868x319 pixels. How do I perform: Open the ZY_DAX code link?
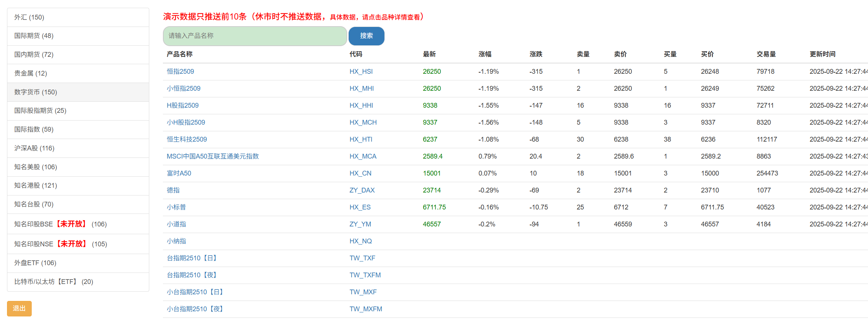click(x=362, y=190)
